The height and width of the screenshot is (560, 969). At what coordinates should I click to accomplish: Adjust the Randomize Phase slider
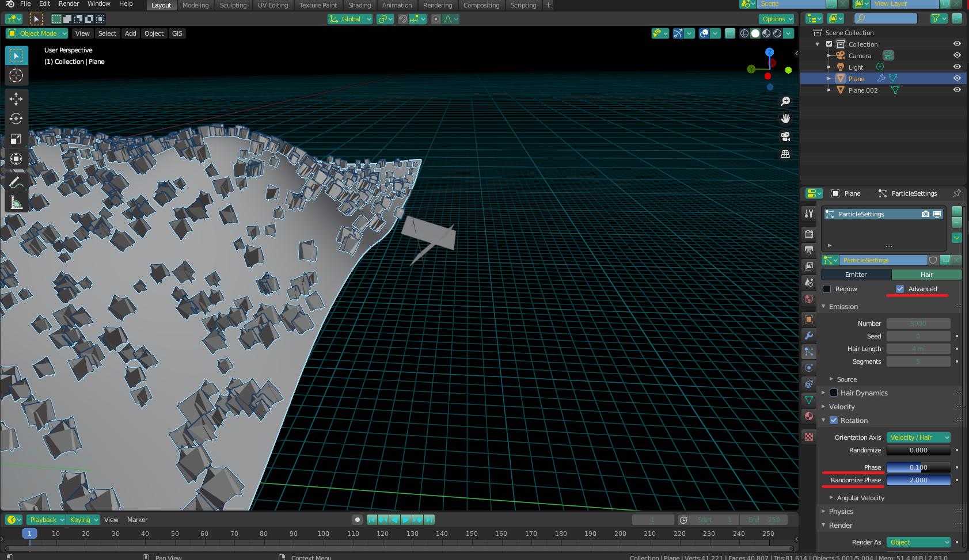(918, 480)
